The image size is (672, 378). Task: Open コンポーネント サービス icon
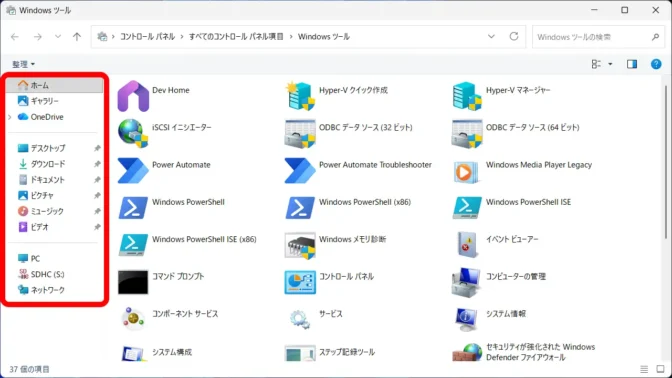click(x=133, y=319)
